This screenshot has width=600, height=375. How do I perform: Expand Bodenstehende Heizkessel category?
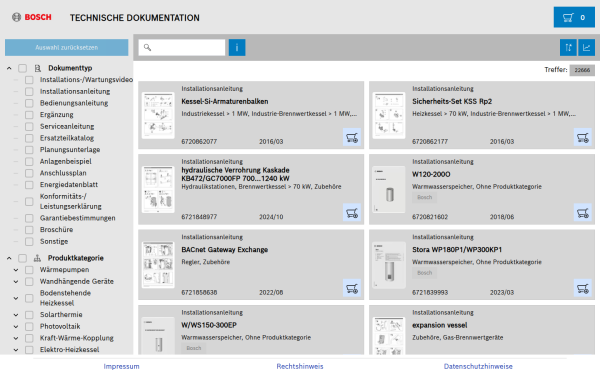tap(16, 298)
